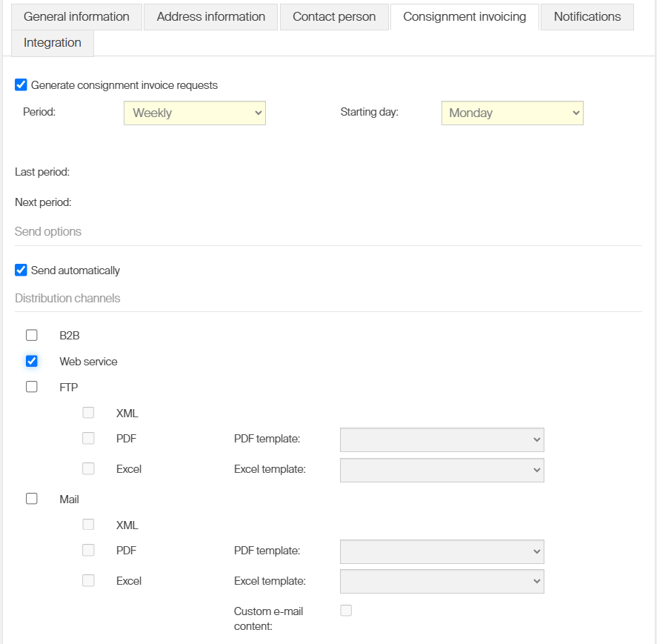Click the Starting day label
This screenshot has width=657, height=644.
[x=369, y=112]
